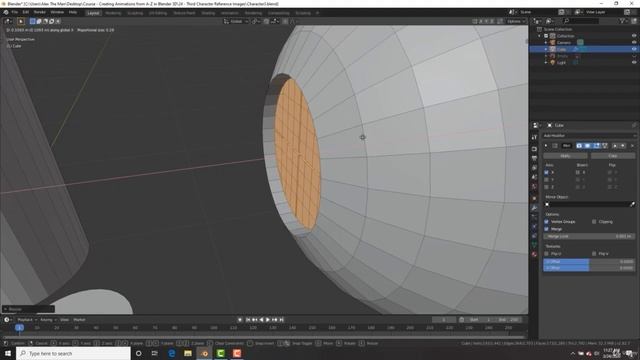Viewport: 640px width, 360px height.
Task: Open the File menu
Action: (15, 12)
